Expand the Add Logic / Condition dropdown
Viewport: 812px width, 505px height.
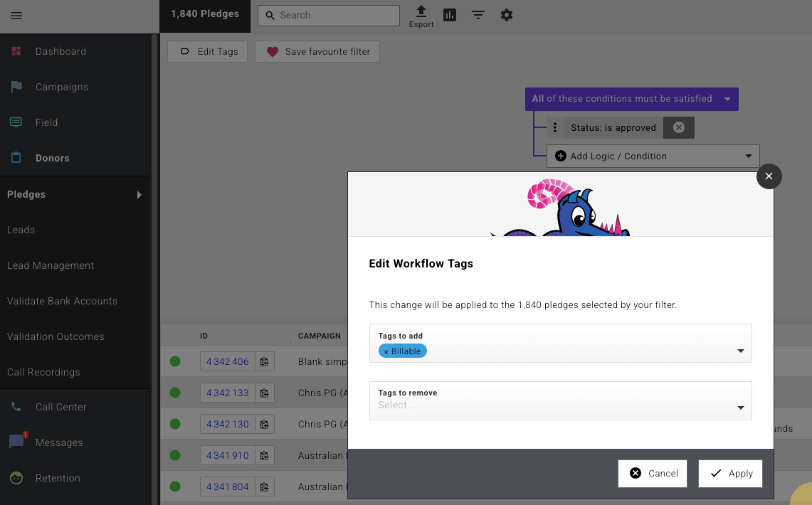pos(748,156)
